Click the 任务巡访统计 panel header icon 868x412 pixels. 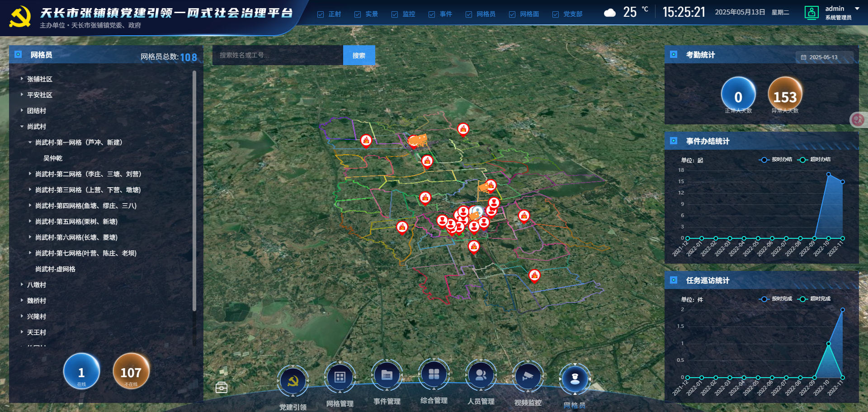tap(674, 280)
